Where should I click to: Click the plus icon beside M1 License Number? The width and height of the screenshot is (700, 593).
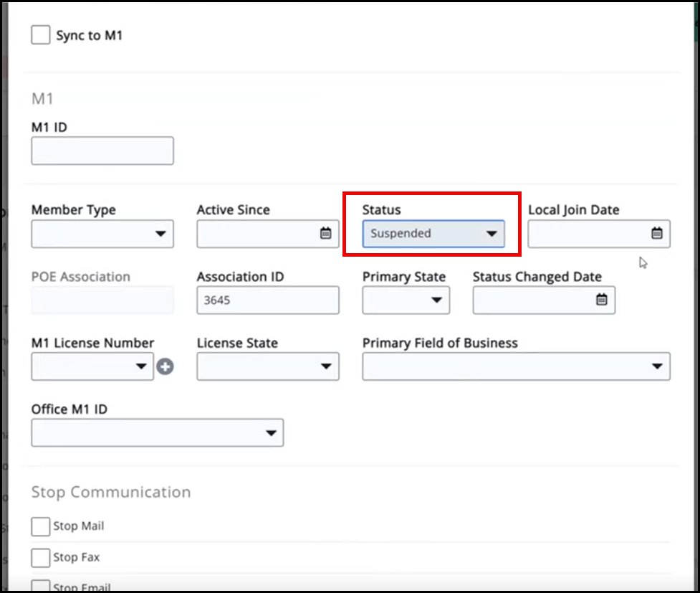tap(166, 367)
